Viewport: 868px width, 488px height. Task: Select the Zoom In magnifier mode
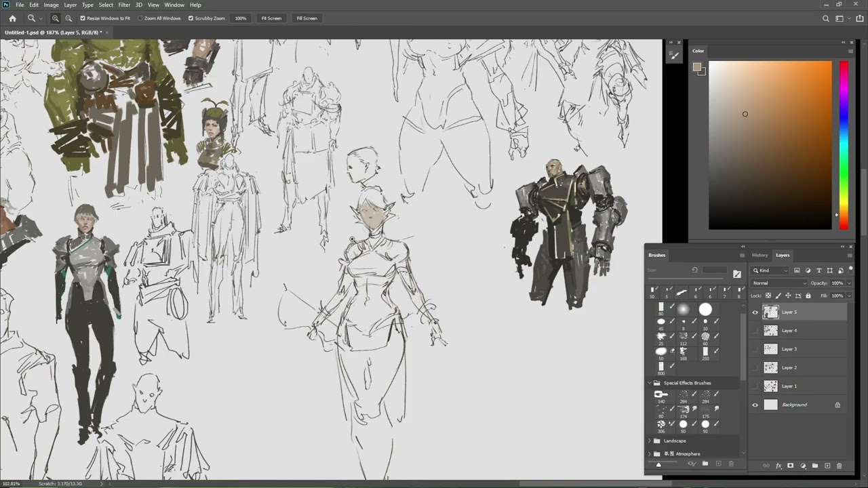tap(56, 18)
